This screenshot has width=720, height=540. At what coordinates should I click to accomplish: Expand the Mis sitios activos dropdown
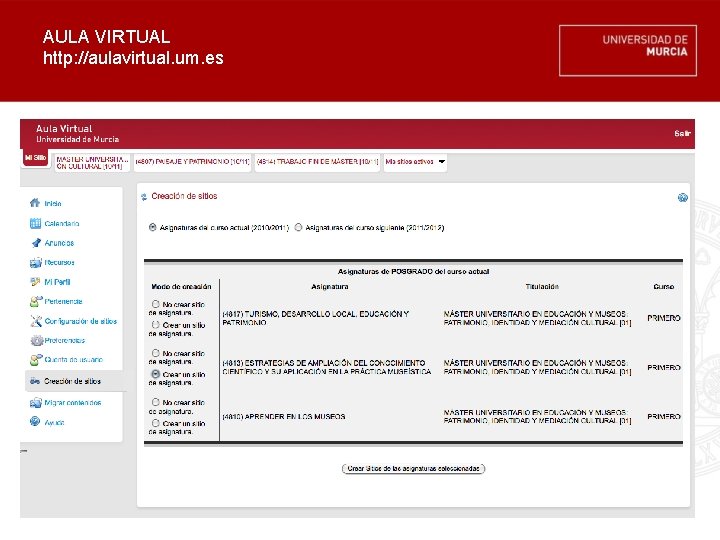click(415, 162)
